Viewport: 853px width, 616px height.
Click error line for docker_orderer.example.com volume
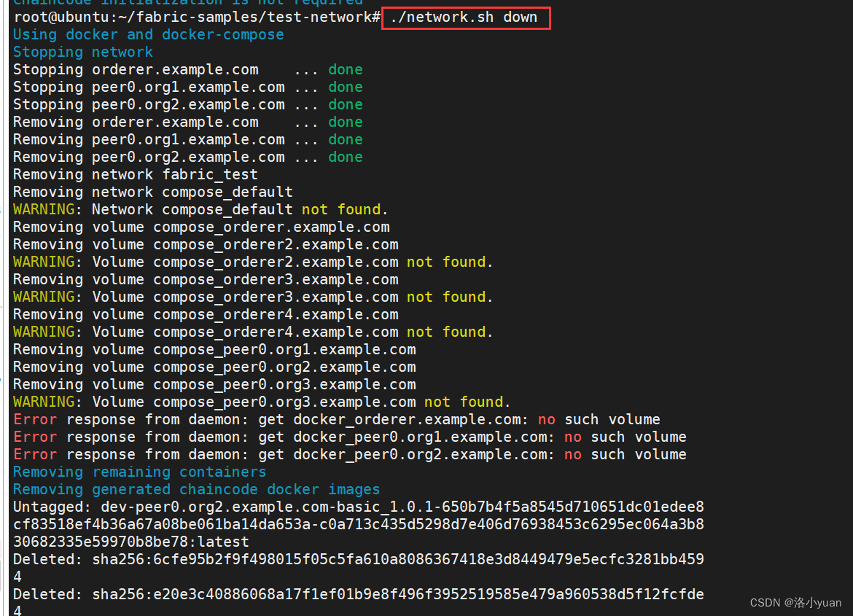[x=337, y=420]
